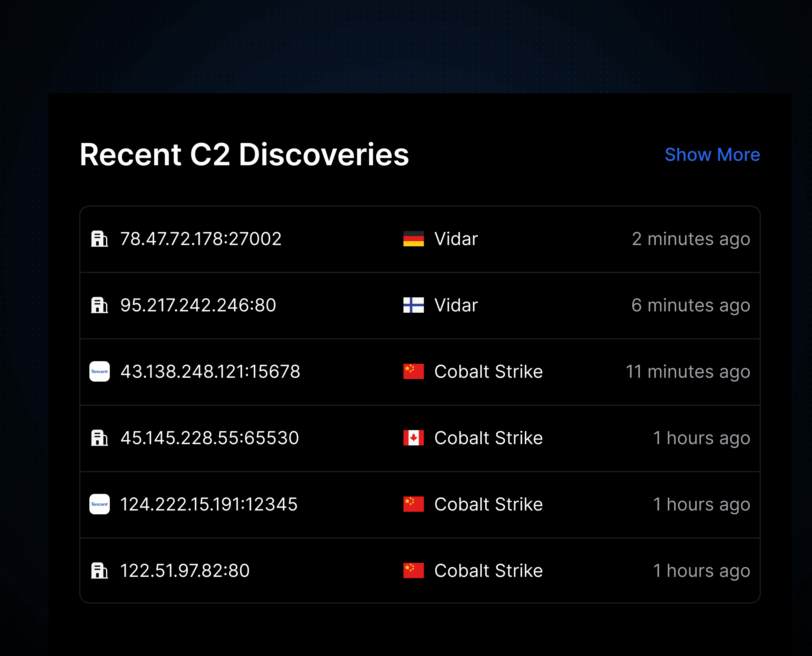Open the 45.145.228.55:65530 entry
Viewport: 812px width, 656px height.
(209, 437)
